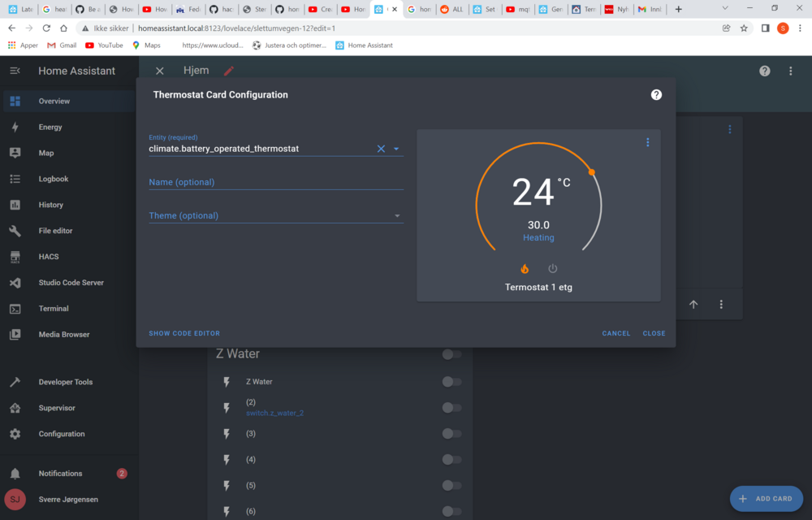Click SHOW CODE EDITOR
Image resolution: width=812 pixels, height=520 pixels.
(184, 333)
